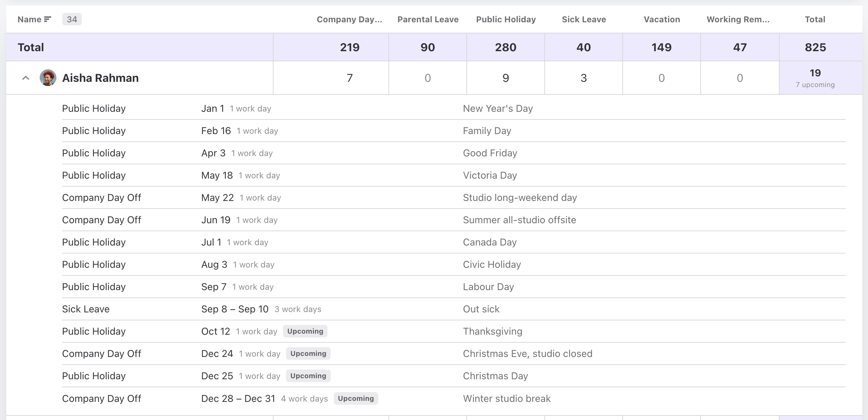Sort by the Company Day Off column header

click(x=349, y=19)
